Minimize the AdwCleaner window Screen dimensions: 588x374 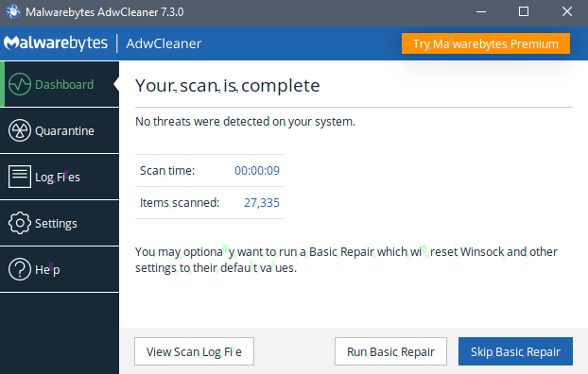pyautogui.click(x=481, y=11)
